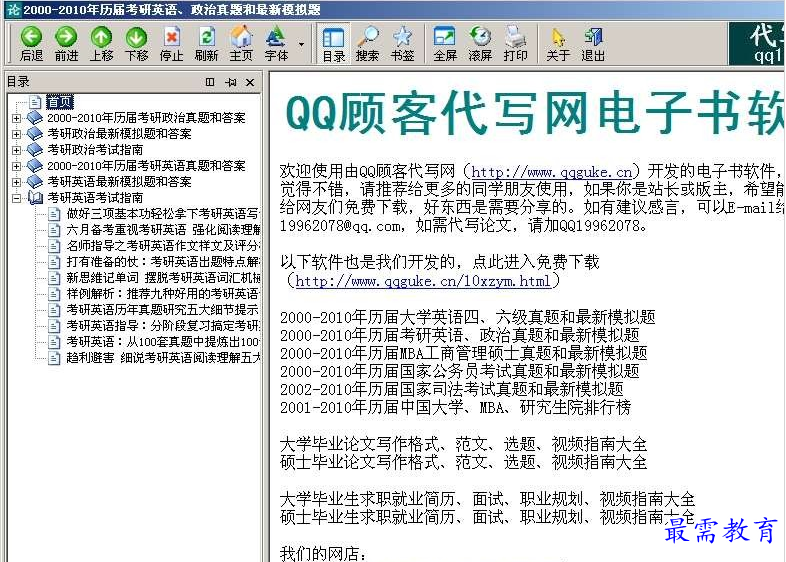Expand 考研政治考试指南 node

pyautogui.click(x=17, y=150)
